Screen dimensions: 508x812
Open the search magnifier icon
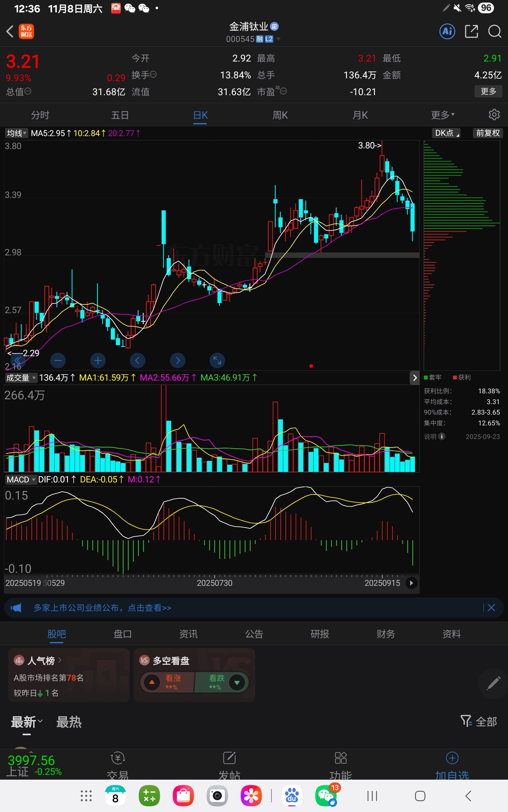click(495, 31)
